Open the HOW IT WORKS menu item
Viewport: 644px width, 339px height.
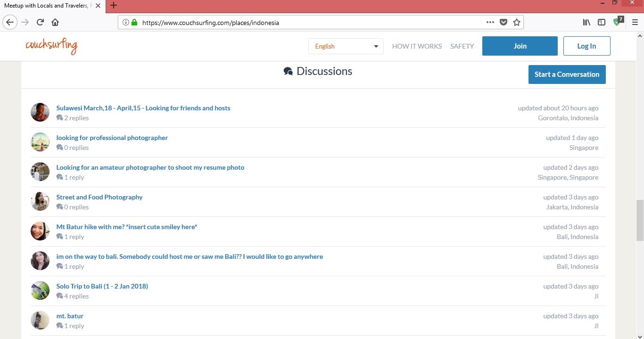417,46
